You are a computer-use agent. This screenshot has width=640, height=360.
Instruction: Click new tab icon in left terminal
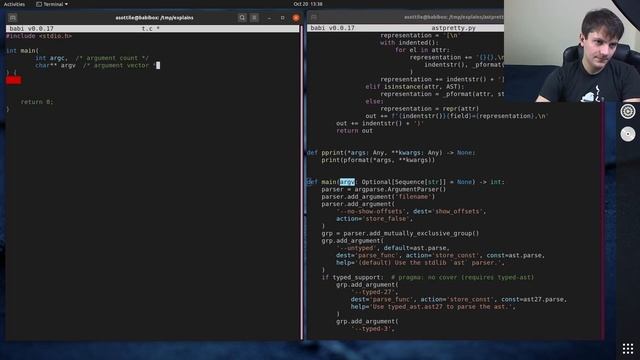coord(13,18)
